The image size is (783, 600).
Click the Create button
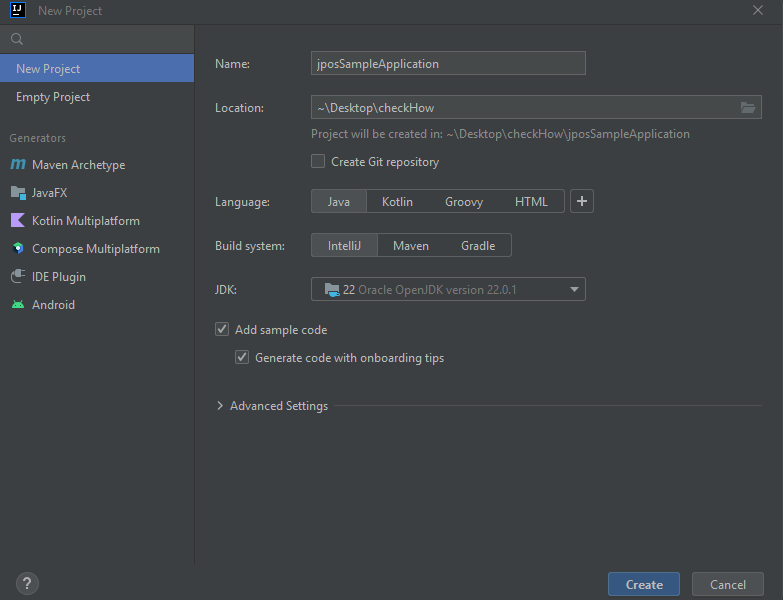[643, 585]
